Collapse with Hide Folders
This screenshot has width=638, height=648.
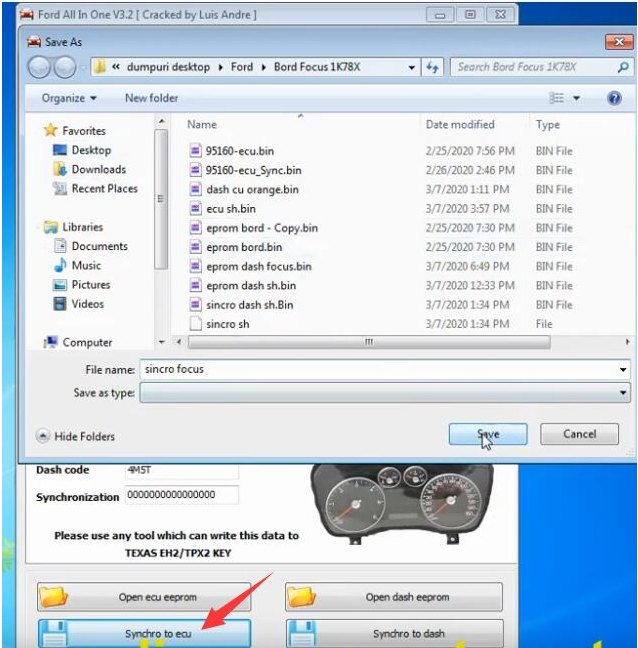tap(76, 436)
